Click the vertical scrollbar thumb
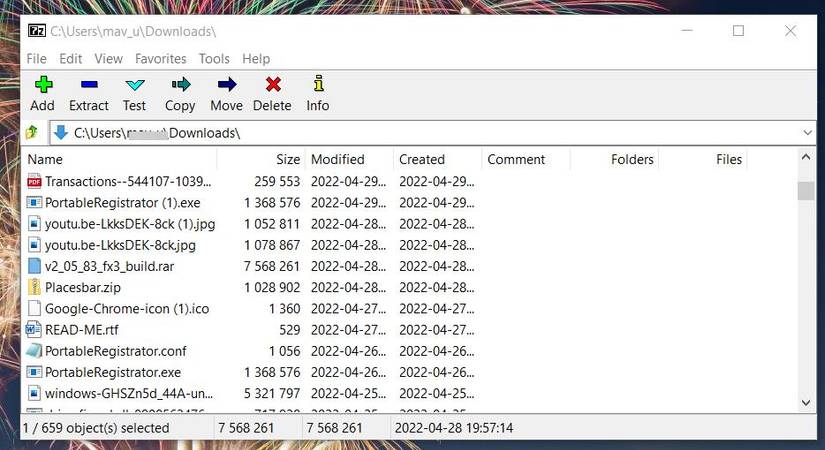Viewport: 825px width, 450px height. pos(806,191)
